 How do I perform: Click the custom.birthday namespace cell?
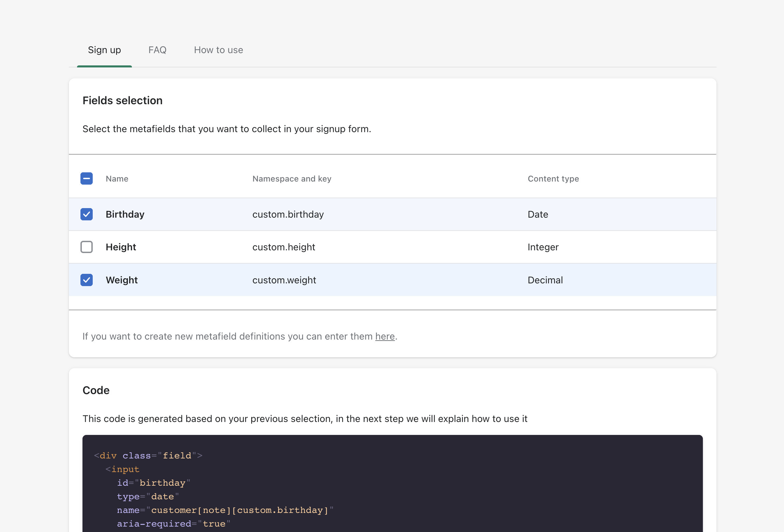[x=288, y=214]
